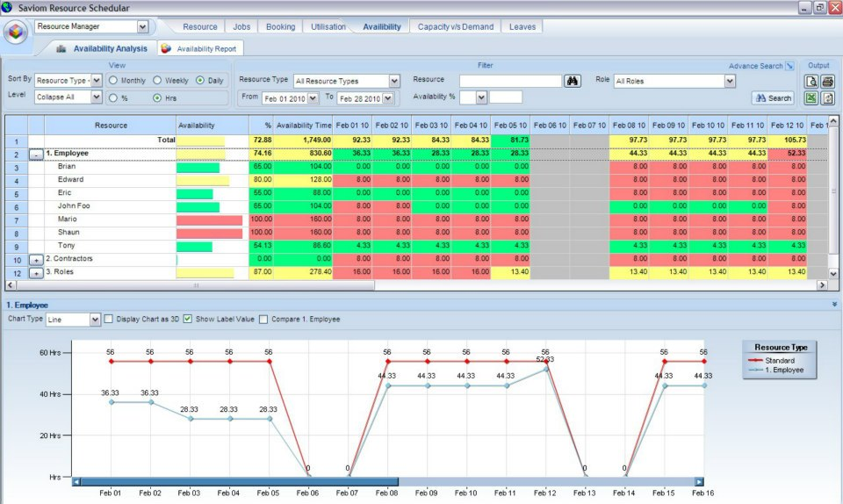This screenshot has width=843, height=504.
Task: Switch to the Jobs tab
Action: (241, 27)
